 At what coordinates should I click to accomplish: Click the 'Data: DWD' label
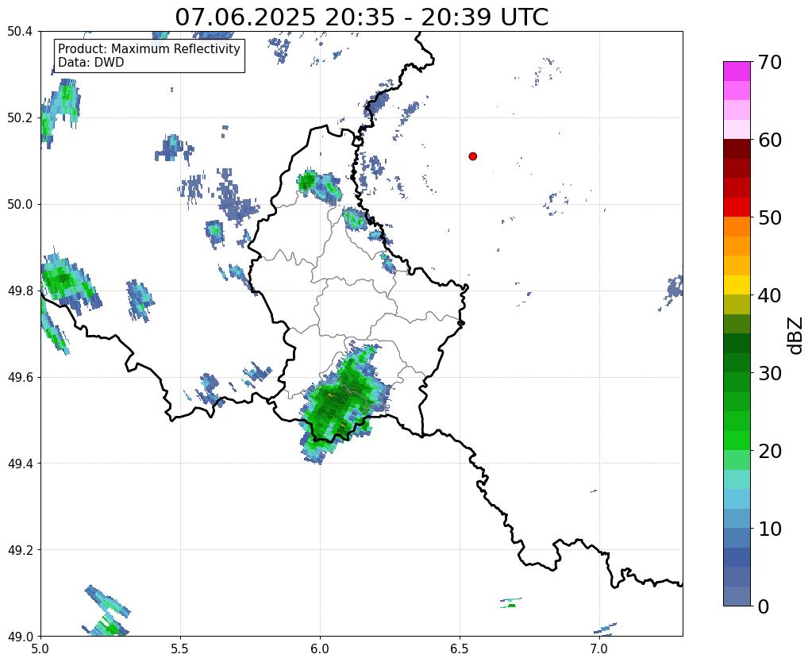pos(91,63)
